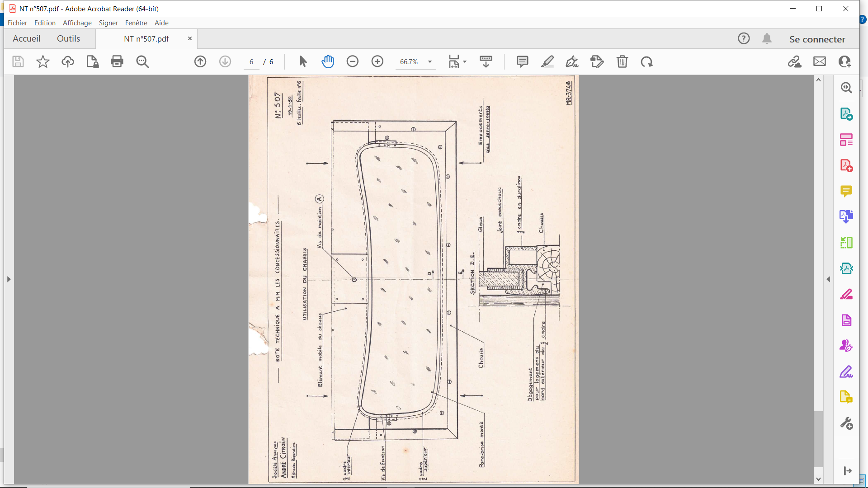868x488 pixels.
Task: Expand the fit page options dropdown
Action: tap(465, 62)
